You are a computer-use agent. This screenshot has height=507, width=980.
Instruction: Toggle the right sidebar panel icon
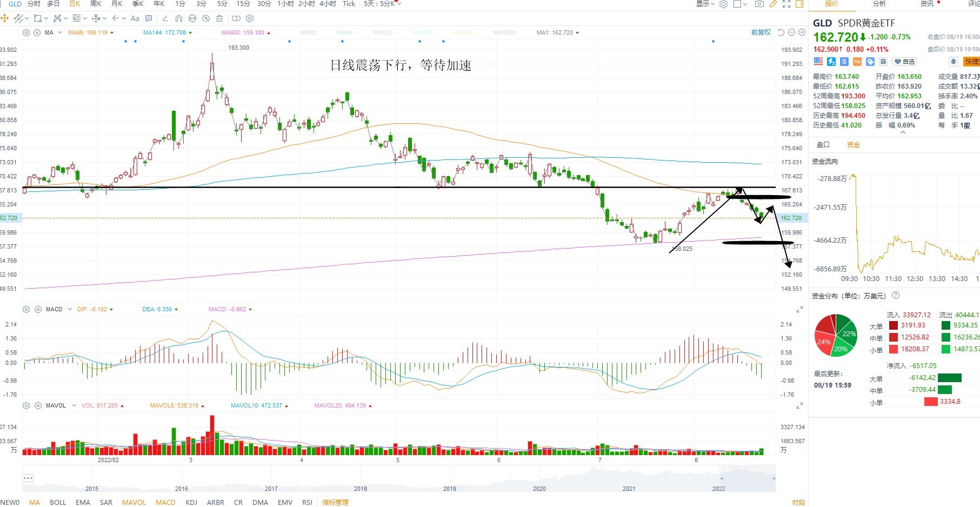coord(799,4)
